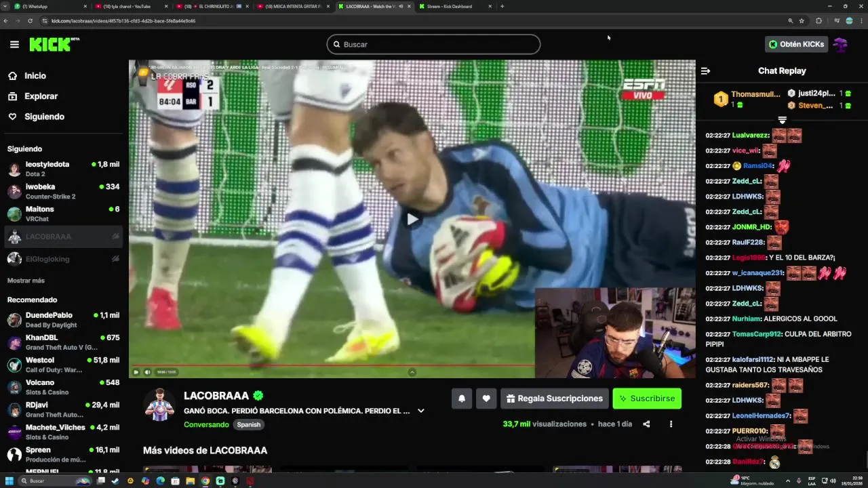Click Steven_... in the gifter leaderboard
This screenshot has width=868, height=488.
tap(815, 106)
